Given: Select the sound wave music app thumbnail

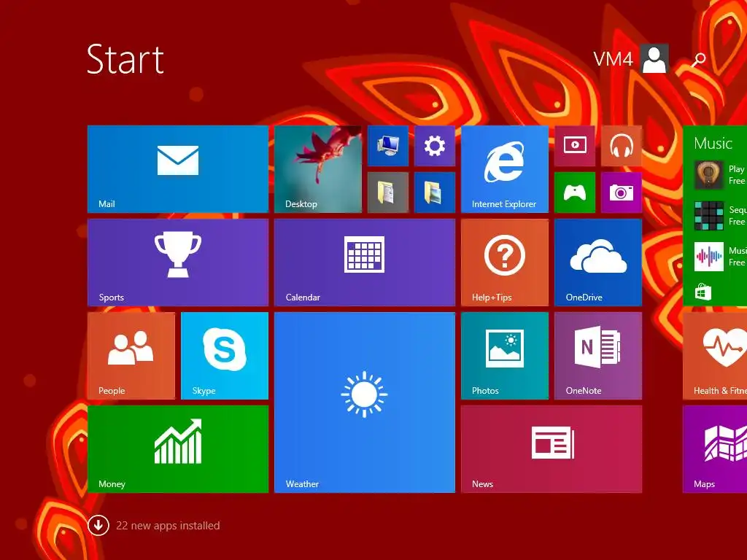Looking at the screenshot, I should [x=708, y=257].
